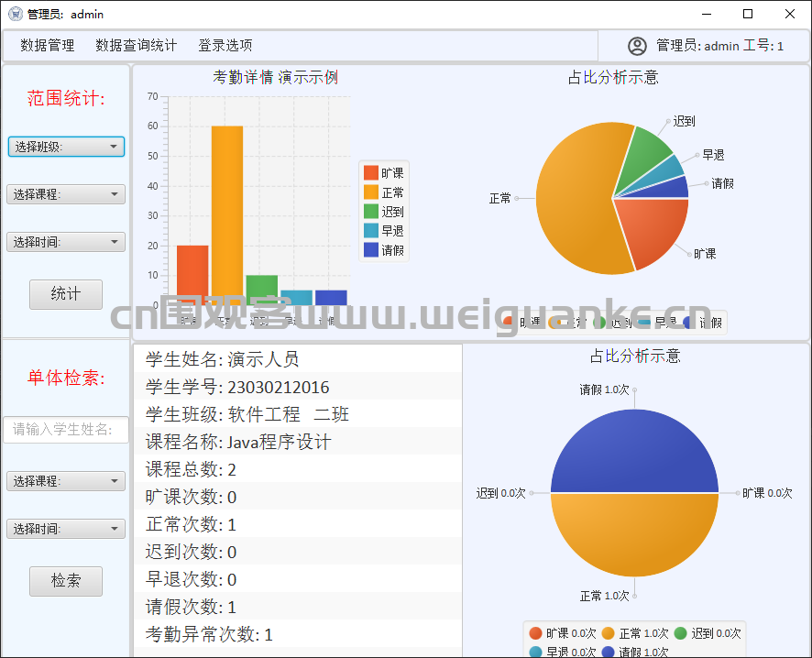Click the 旷课 red legend swatch in bar chart

(371, 173)
